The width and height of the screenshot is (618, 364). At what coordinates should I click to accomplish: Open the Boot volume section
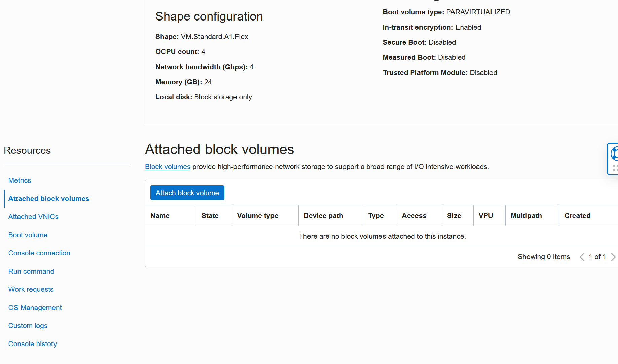point(28,235)
